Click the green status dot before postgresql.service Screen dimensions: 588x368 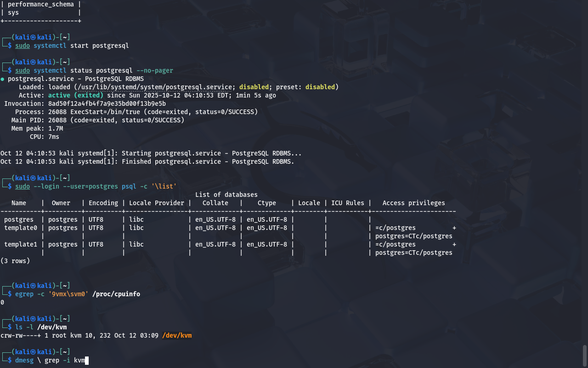[3, 79]
